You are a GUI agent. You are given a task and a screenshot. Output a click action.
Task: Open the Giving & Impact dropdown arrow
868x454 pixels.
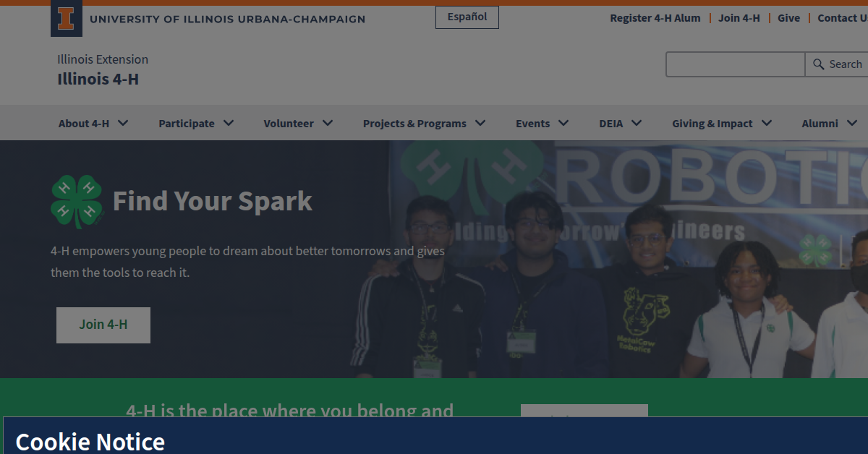[767, 123]
